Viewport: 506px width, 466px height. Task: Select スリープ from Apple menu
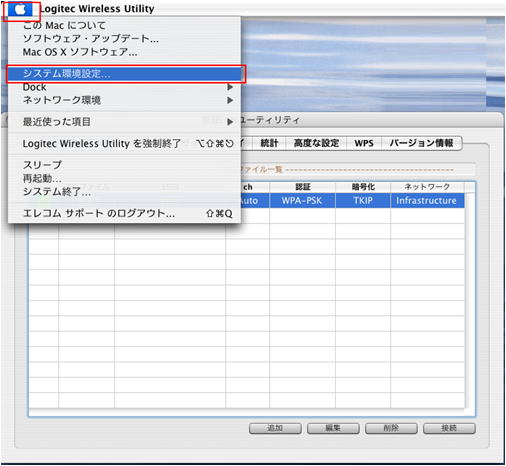(124, 165)
